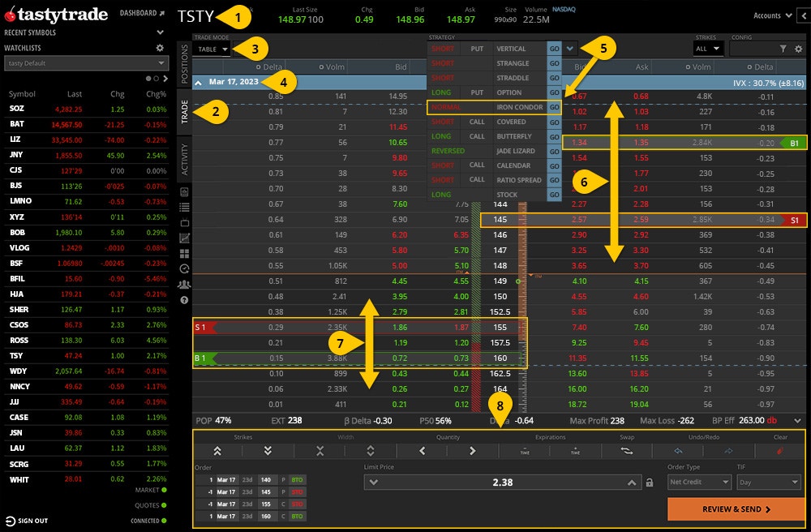Screen dimensions: 811x532
Task: Click the BTO tag on the 140 put leg
Action: 297,480
